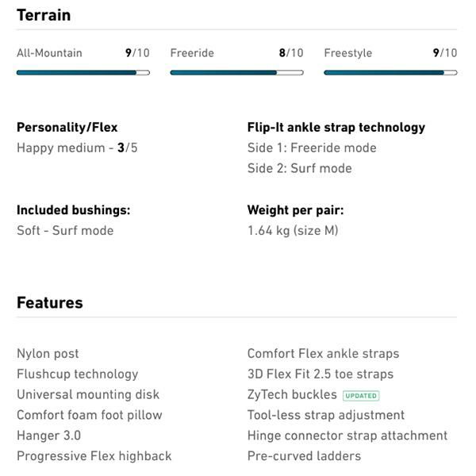Click the Freeride rating bar
Screen dimensions: 476x476
(x=236, y=72)
